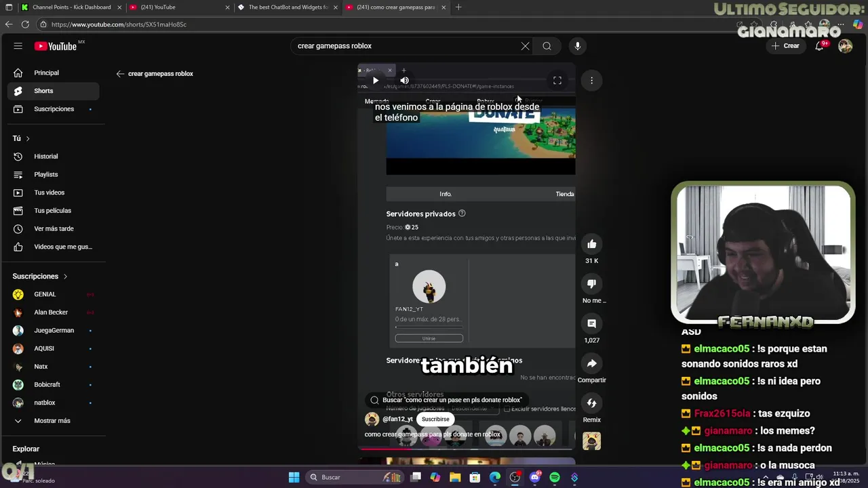Screen dimensions: 868x488
Task: Open the GENIAL channel subscription
Action: [x=52, y=294]
